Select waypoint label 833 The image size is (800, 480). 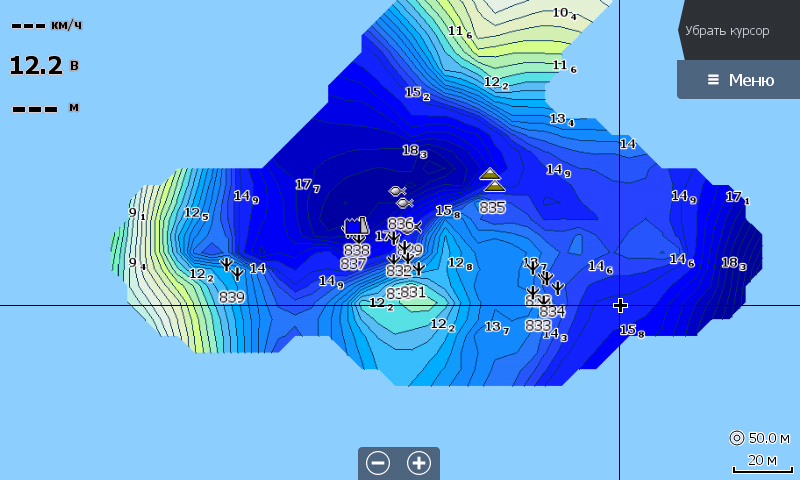tap(538, 325)
